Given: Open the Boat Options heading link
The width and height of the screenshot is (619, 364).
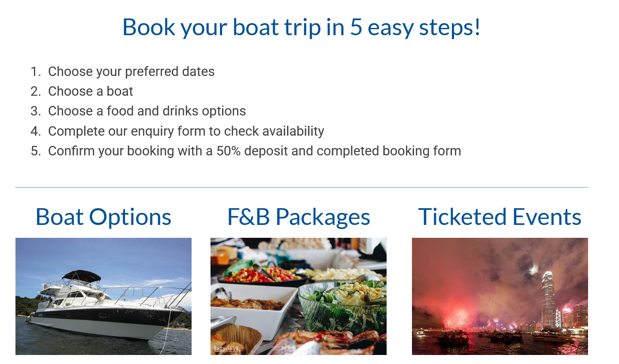Looking at the screenshot, I should tap(104, 217).
